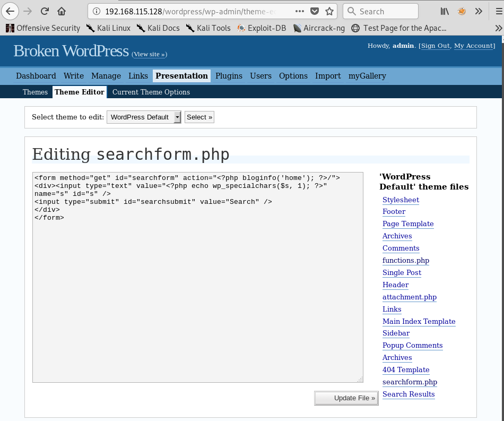Open the myGallery menu
The image size is (504, 421).
tap(368, 76)
